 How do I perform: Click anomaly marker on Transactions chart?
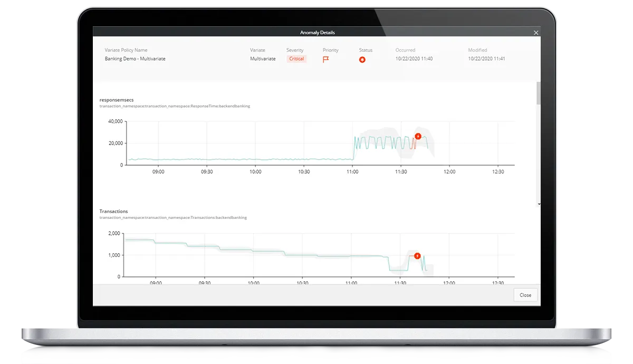(417, 256)
